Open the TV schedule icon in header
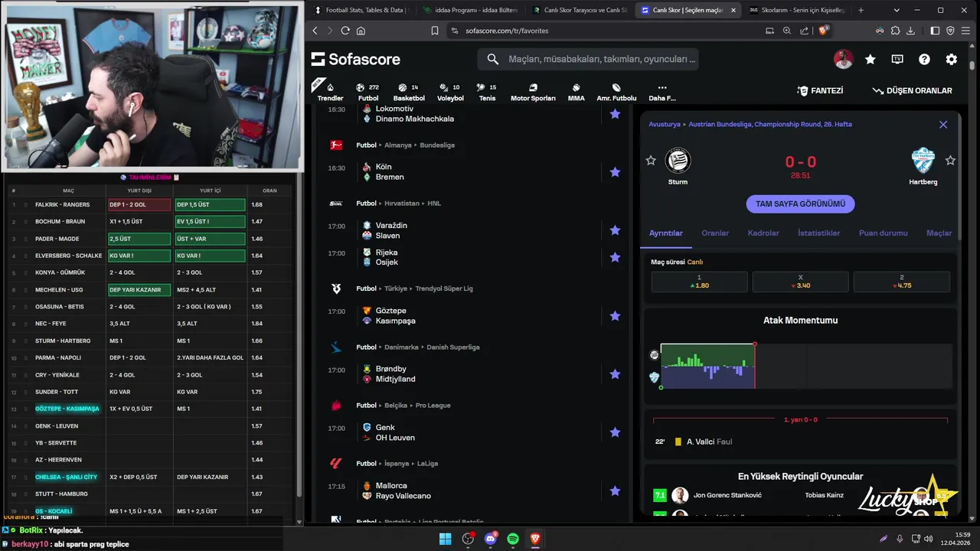Screen dimensions: 980x551 [x=897, y=59]
